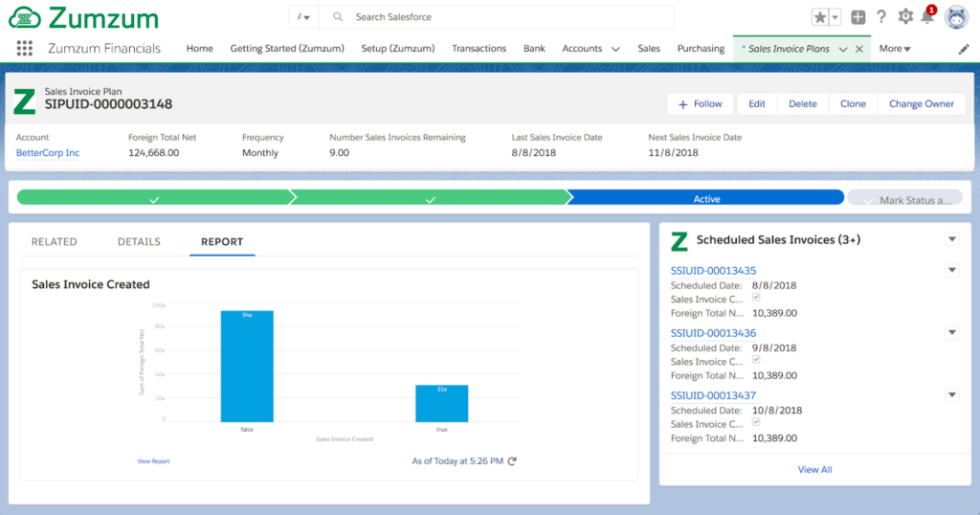Click the Clone button
The width and height of the screenshot is (980, 515).
[x=853, y=103]
